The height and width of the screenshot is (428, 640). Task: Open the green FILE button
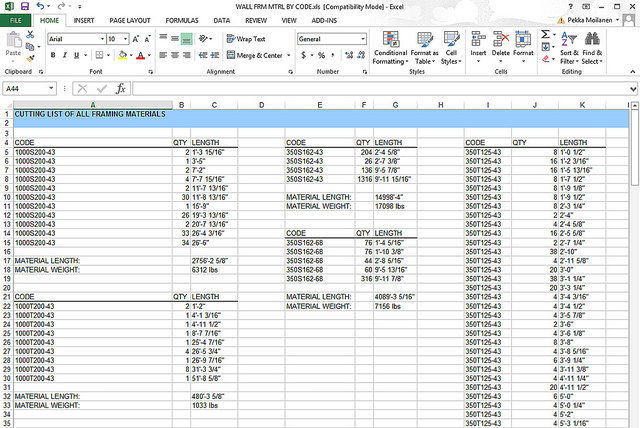coord(17,20)
